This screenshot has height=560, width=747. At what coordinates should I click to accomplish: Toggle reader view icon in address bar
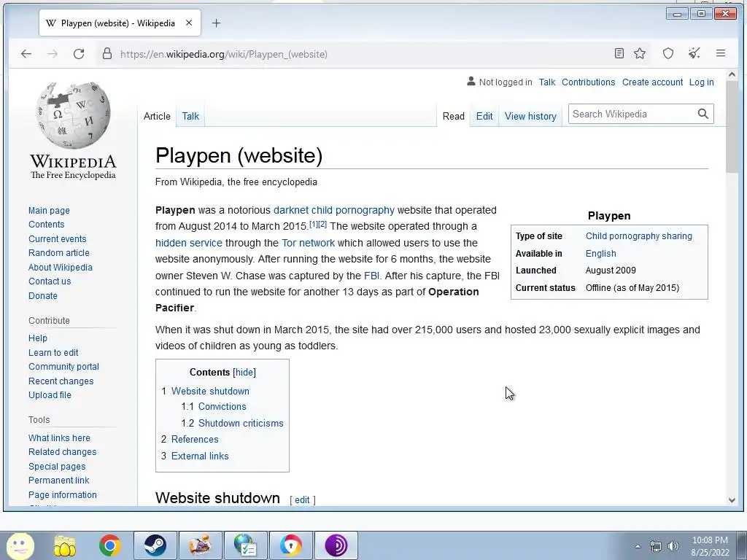click(619, 53)
